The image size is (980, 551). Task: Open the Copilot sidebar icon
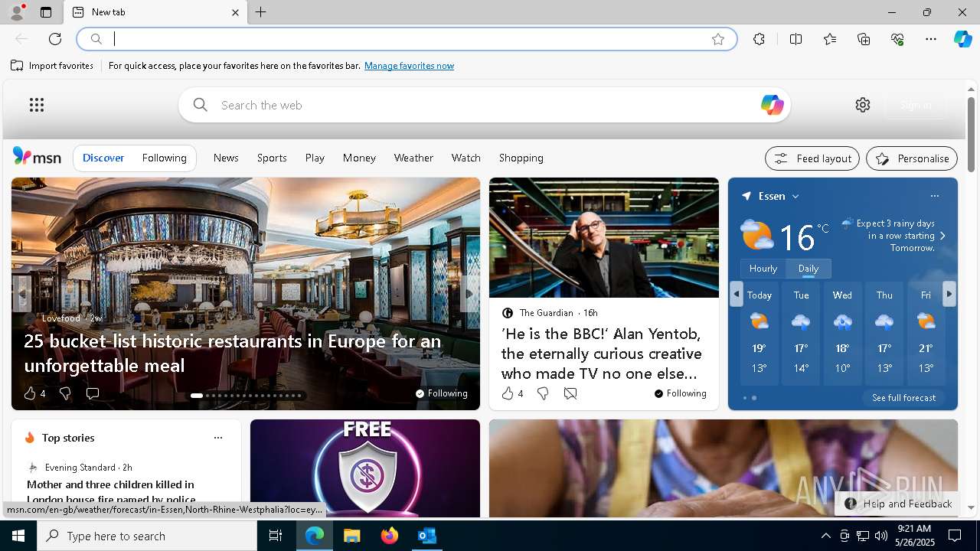(962, 39)
